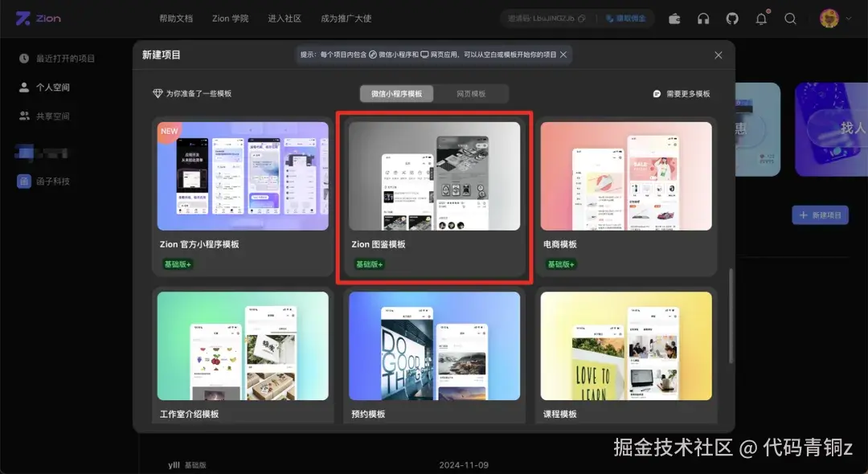The height and width of the screenshot is (474, 868).
Task: Click the wallet icon in the top bar
Action: click(674, 18)
